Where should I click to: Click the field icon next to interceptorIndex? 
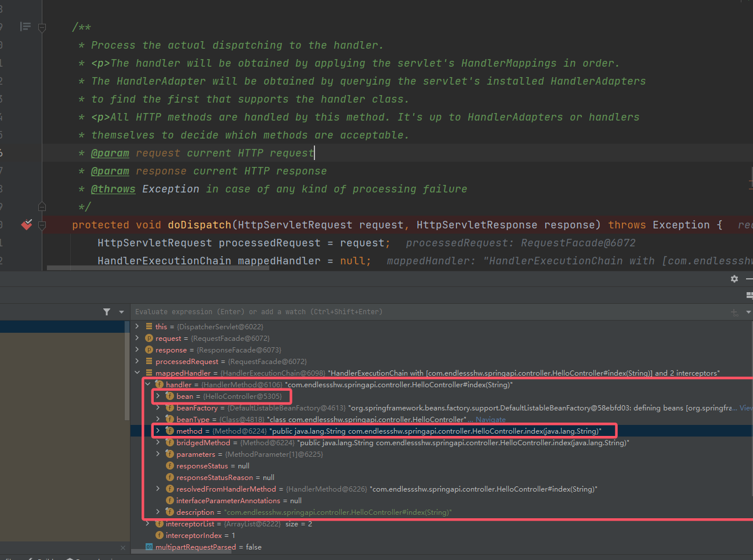[x=160, y=535]
